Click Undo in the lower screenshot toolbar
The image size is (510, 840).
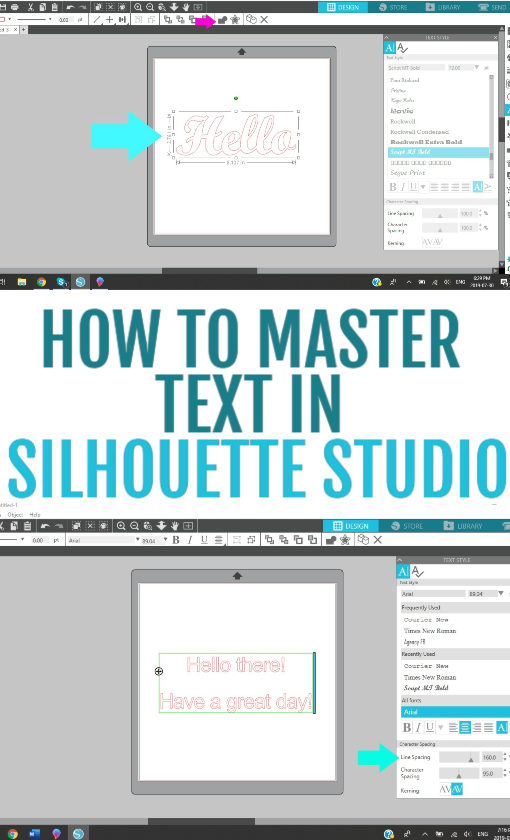point(45,526)
